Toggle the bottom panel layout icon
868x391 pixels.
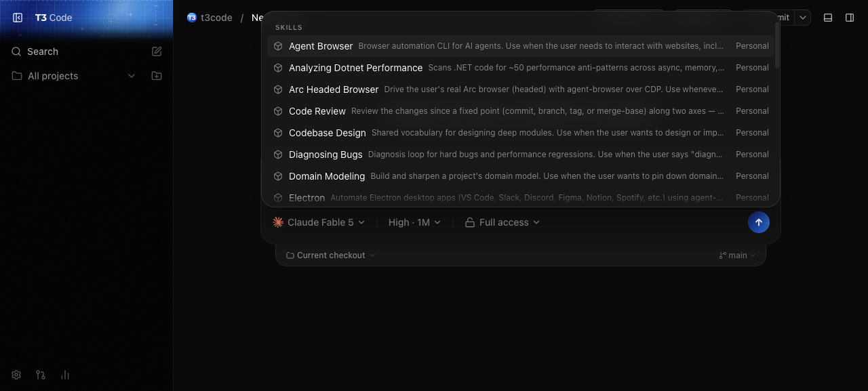tap(828, 18)
